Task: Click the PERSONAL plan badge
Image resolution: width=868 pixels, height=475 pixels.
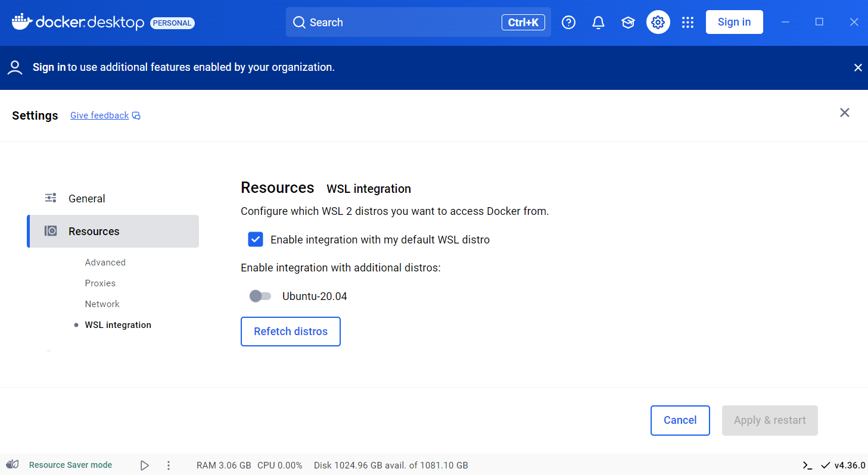Action: pos(172,23)
